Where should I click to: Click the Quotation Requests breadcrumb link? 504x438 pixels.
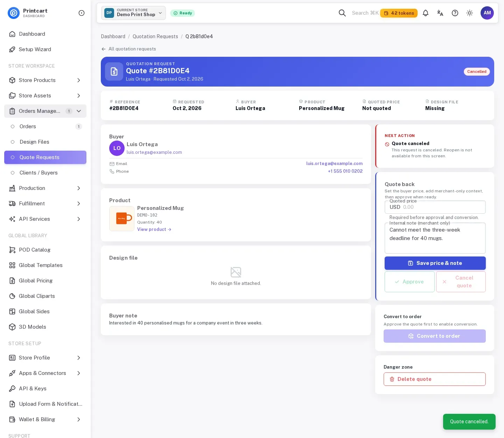[155, 36]
